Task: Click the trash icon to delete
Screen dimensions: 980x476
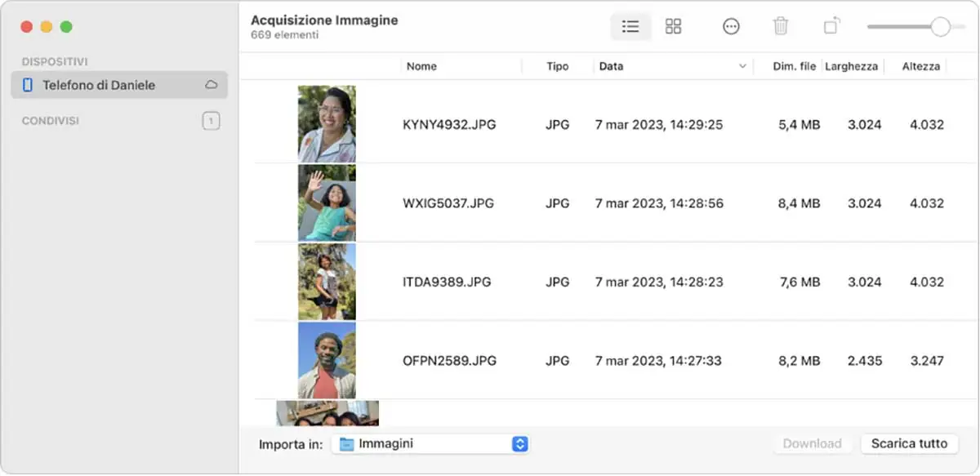Action: (x=781, y=25)
